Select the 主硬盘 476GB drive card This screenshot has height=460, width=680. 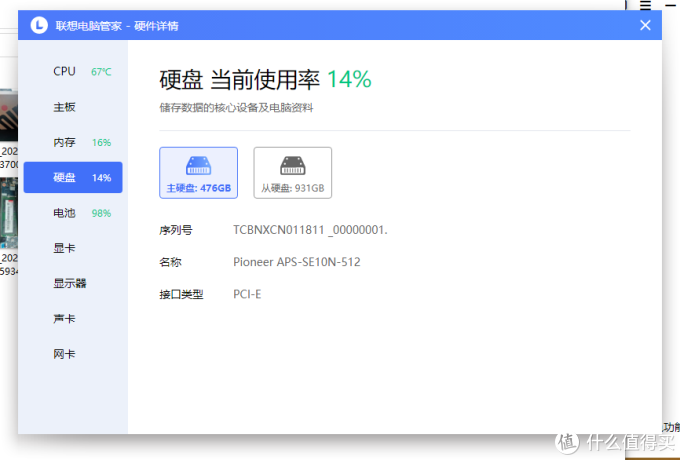click(x=199, y=173)
